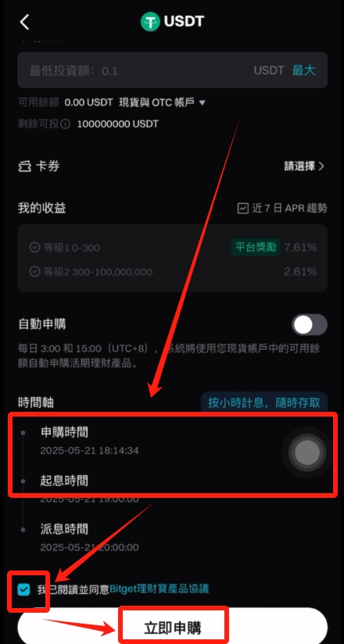Tap the info icon beside 剩餘可投
This screenshot has width=344, height=644.
click(x=66, y=124)
